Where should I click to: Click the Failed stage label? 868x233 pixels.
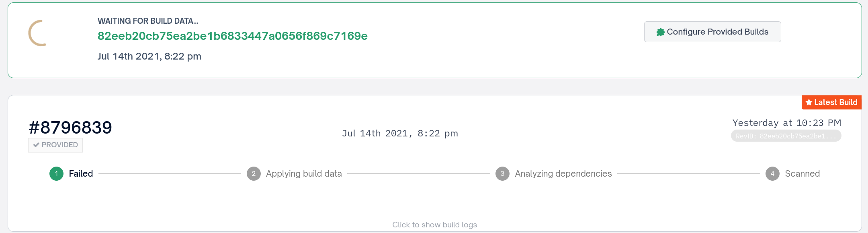80,173
